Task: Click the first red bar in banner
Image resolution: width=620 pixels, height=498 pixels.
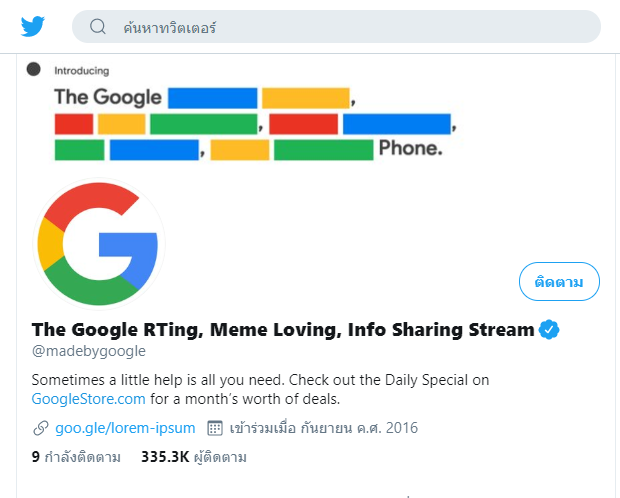Action: point(74,124)
